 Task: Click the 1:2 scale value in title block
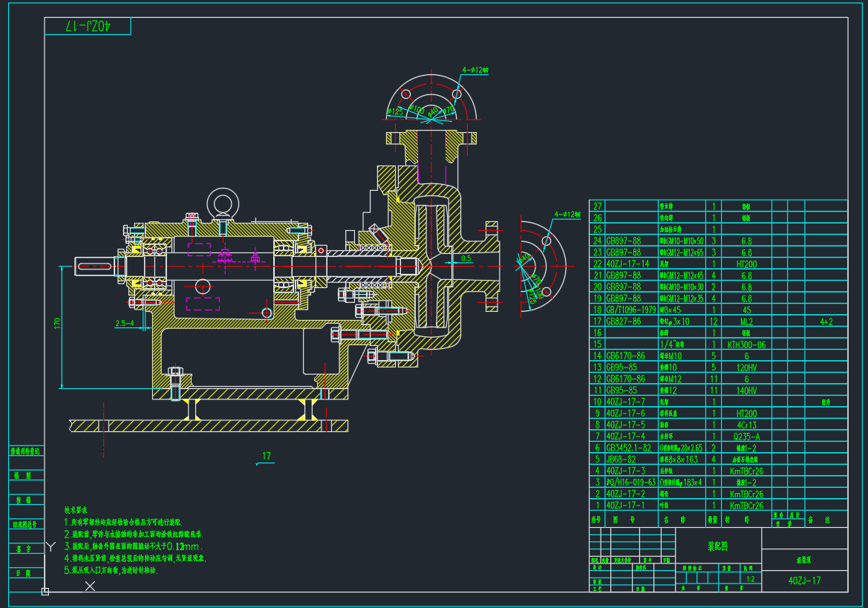point(749,579)
